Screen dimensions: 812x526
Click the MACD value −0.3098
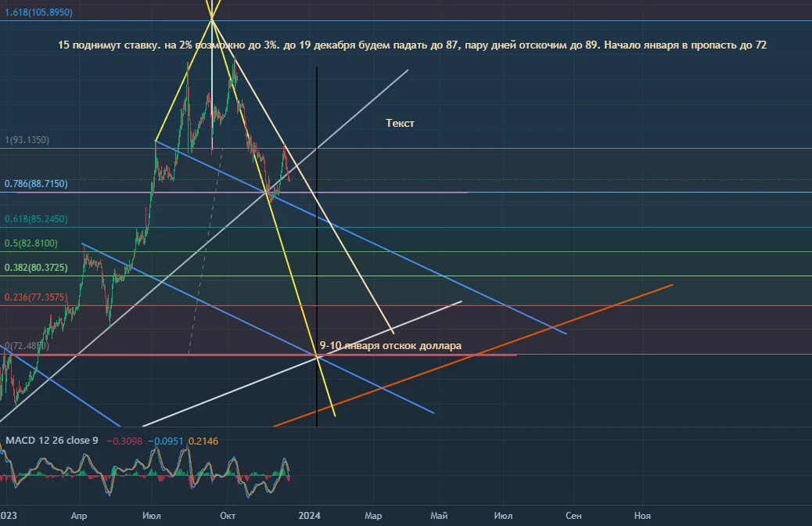pos(124,441)
